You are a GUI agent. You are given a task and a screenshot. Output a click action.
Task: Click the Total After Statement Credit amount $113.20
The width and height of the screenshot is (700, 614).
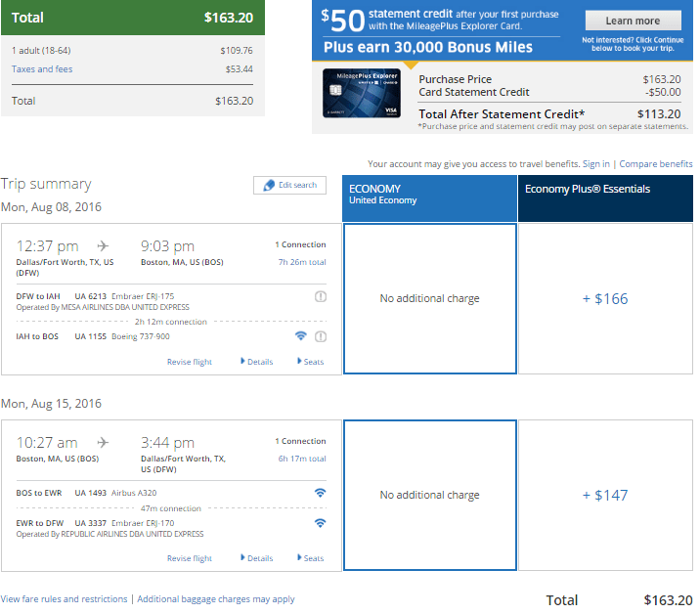pyautogui.click(x=659, y=113)
